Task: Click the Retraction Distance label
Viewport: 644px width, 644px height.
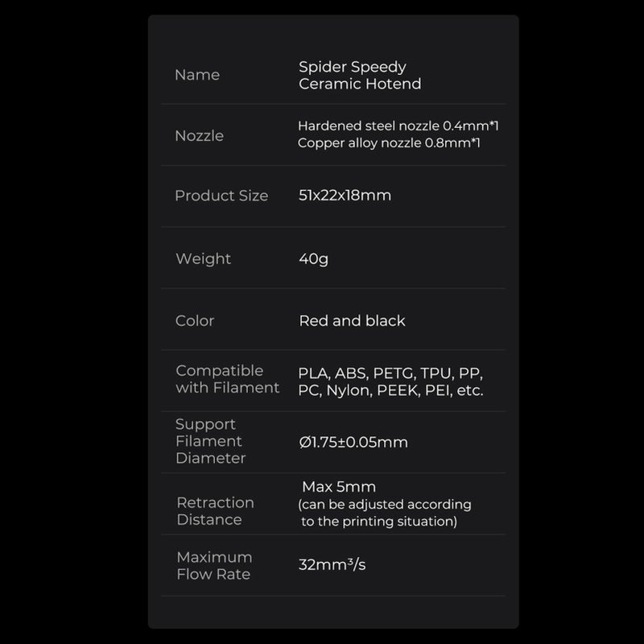Action: 215,511
